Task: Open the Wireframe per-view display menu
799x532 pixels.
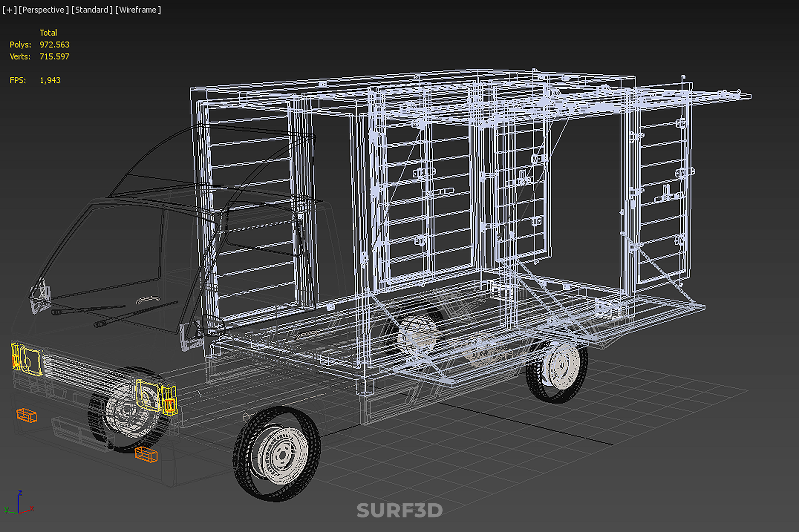Action: 138,10
